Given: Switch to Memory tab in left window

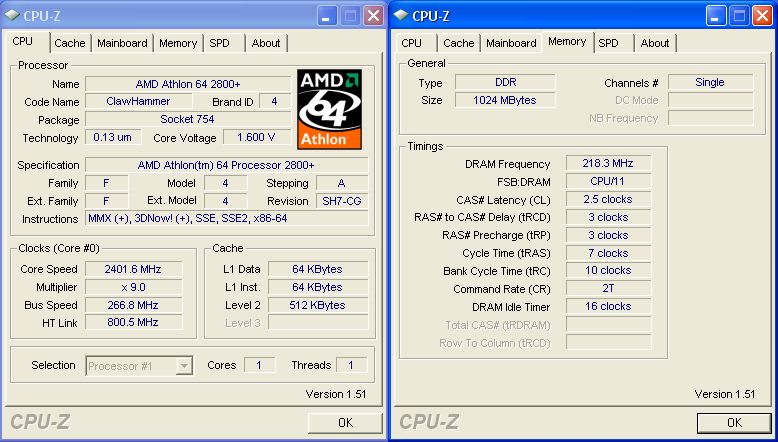Looking at the screenshot, I should tap(178, 43).
